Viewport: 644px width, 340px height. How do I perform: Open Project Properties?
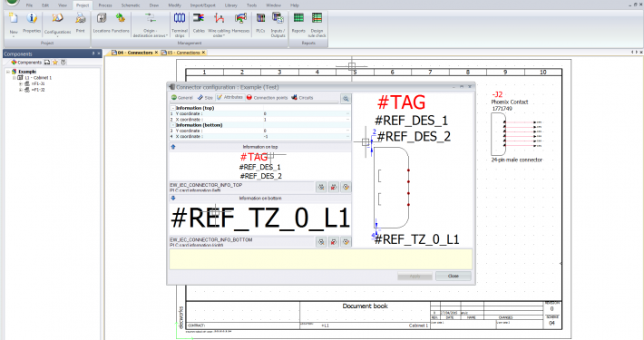pyautogui.click(x=32, y=24)
